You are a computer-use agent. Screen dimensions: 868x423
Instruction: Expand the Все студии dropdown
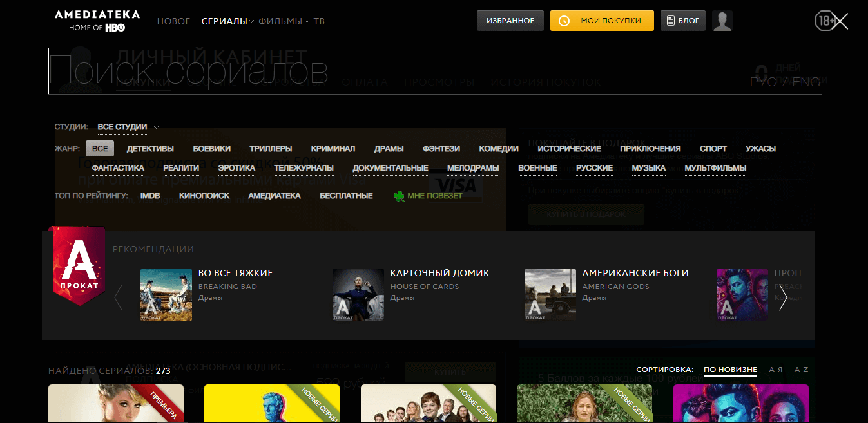(x=128, y=127)
